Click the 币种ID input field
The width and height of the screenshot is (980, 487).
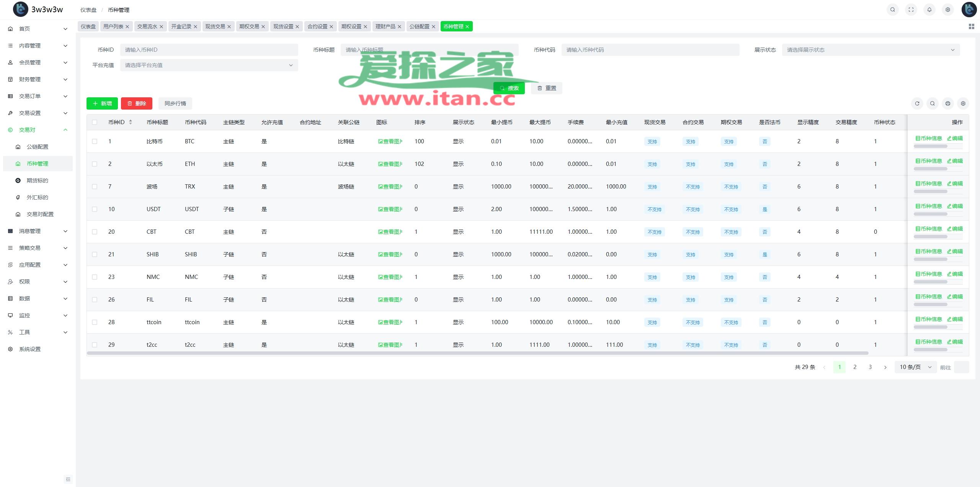tap(209, 50)
